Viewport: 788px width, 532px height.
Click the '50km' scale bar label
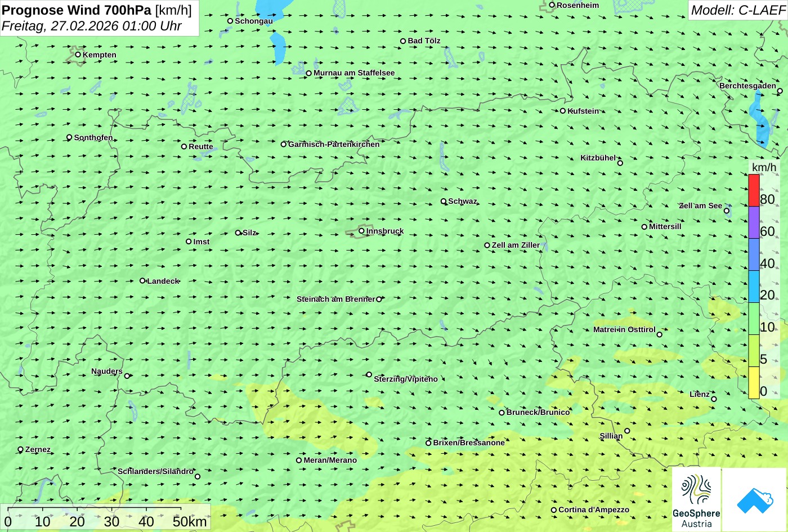190,521
